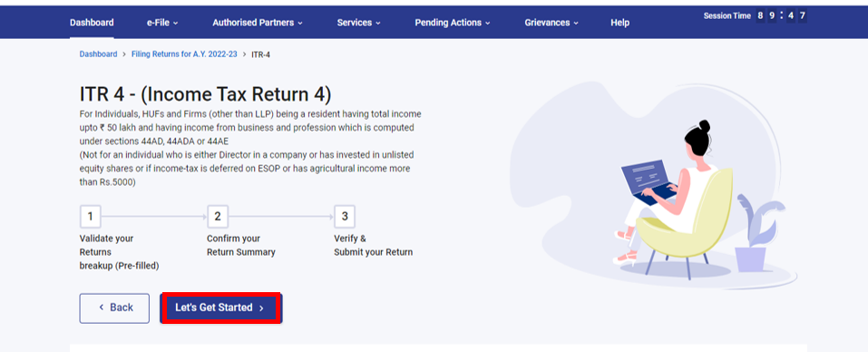Click step 1 box Validate your Returns
The width and height of the screenshot is (868, 352).
tap(90, 217)
